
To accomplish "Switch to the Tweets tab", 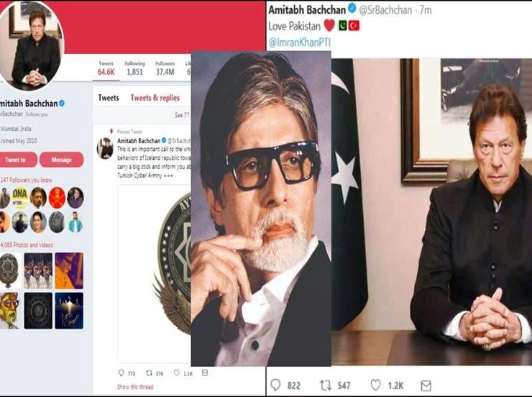I will [109, 98].
